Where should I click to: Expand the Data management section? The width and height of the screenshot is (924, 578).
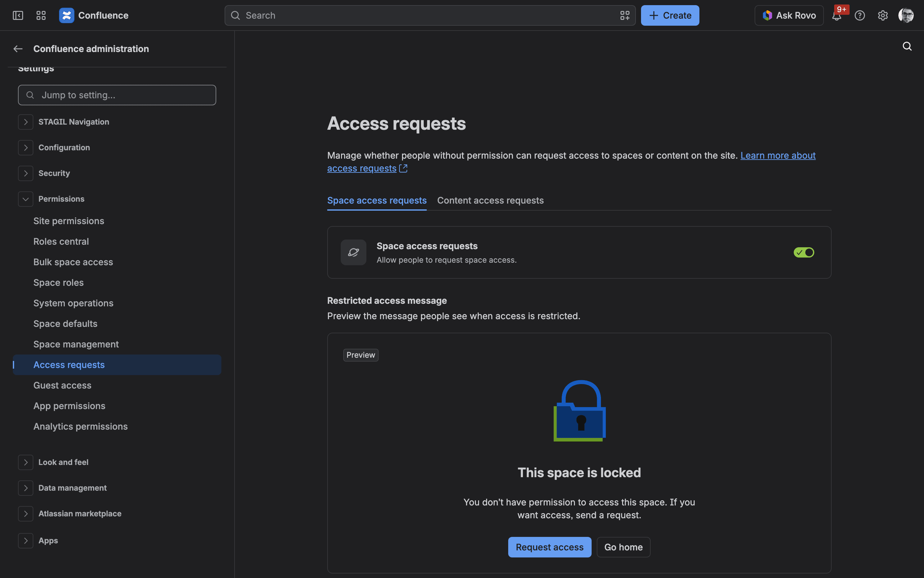26,488
